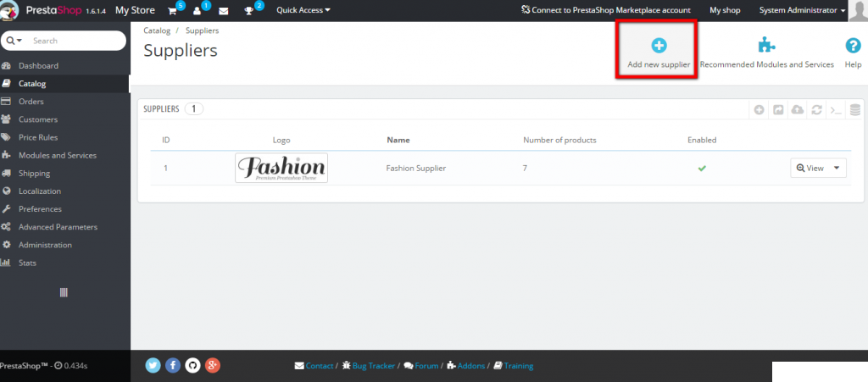Open Recommended Modules and Services
This screenshot has height=382, width=868.
click(x=766, y=53)
